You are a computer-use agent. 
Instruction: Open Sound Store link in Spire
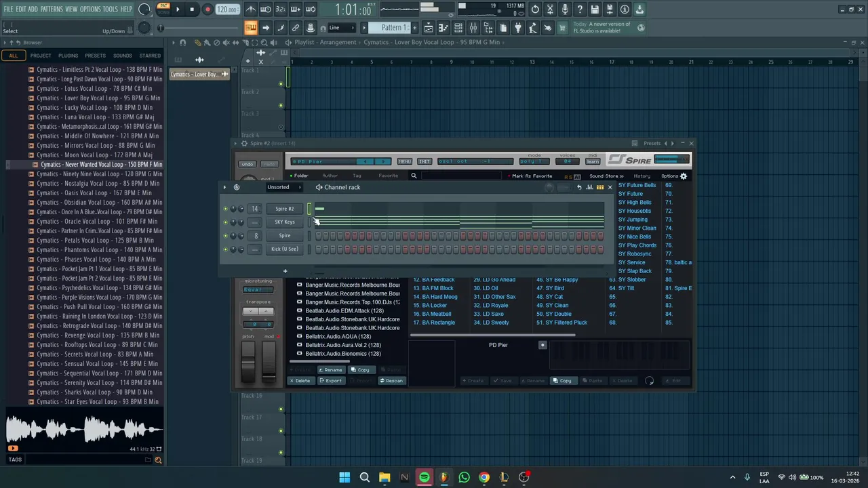pos(606,176)
